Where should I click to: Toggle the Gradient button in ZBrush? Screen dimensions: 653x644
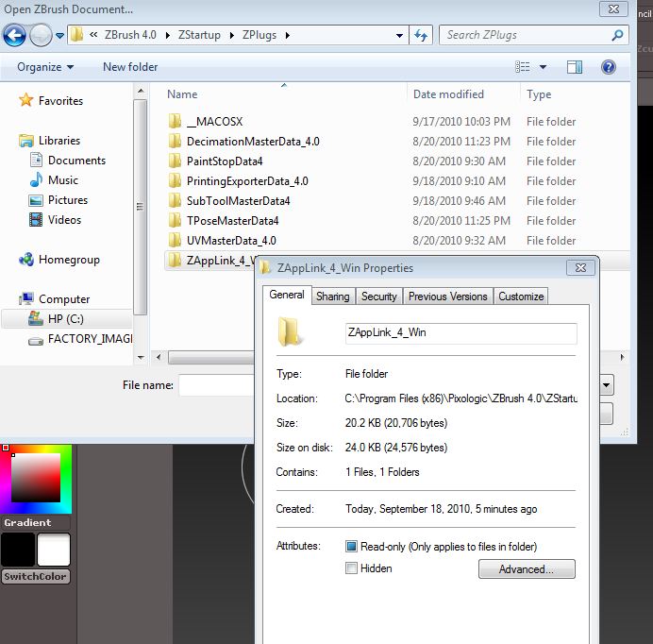[35, 522]
